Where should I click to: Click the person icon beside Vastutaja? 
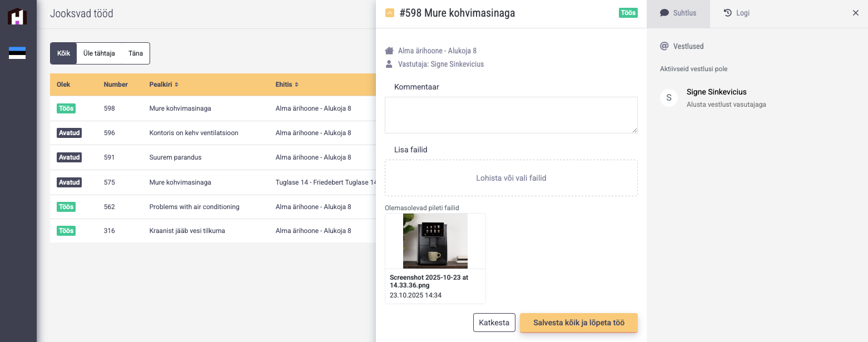coord(389,64)
